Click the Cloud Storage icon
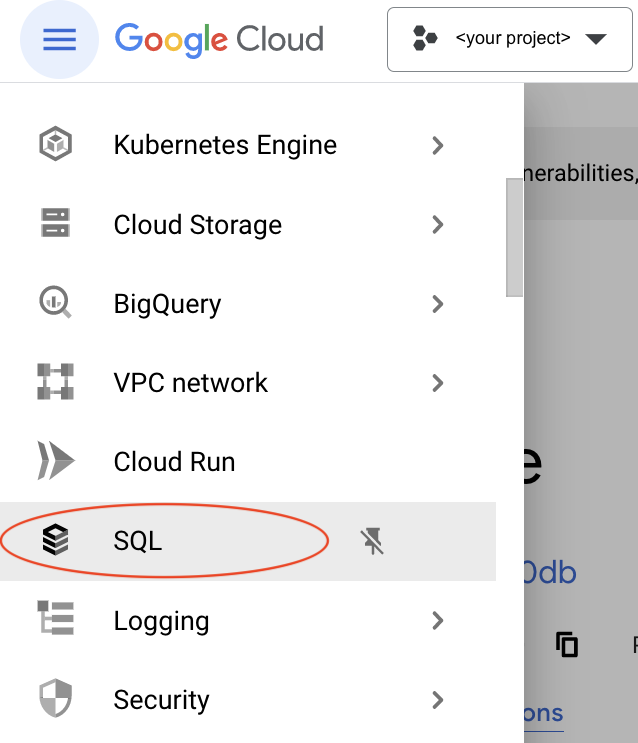Image resolution: width=638 pixels, height=743 pixels. [x=55, y=224]
